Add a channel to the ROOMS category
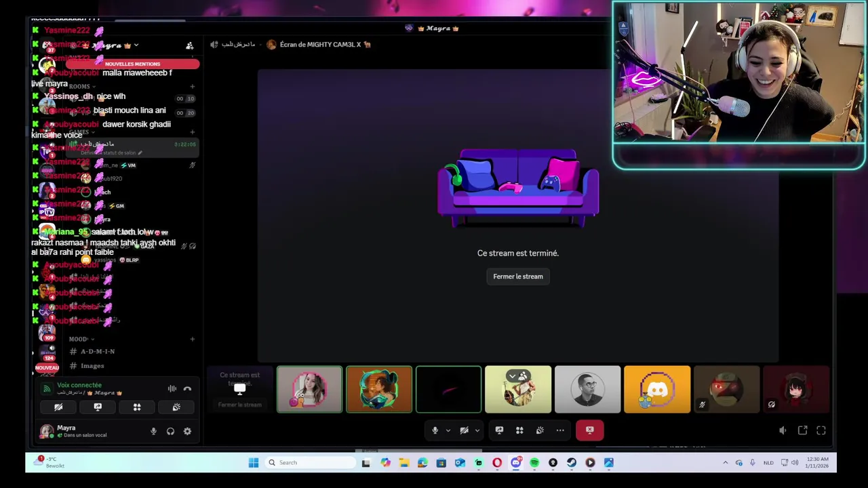The height and width of the screenshot is (488, 868). [x=193, y=87]
